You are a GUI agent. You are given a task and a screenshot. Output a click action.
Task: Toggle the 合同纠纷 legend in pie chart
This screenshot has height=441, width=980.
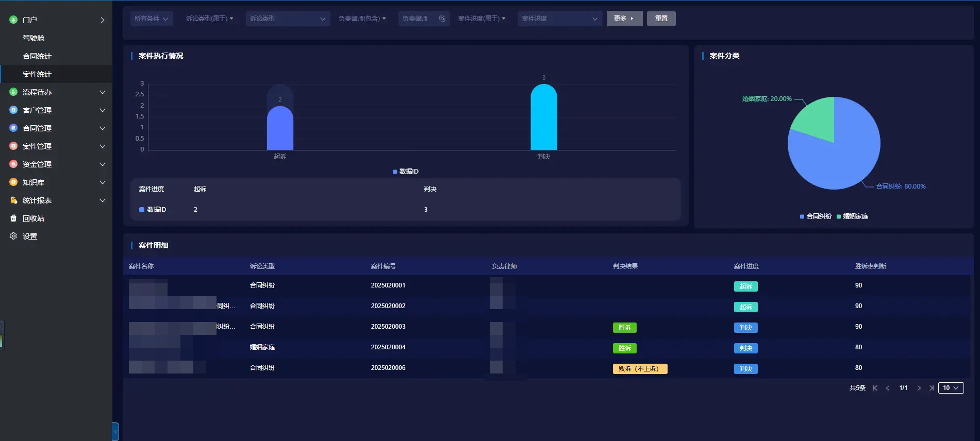point(816,216)
